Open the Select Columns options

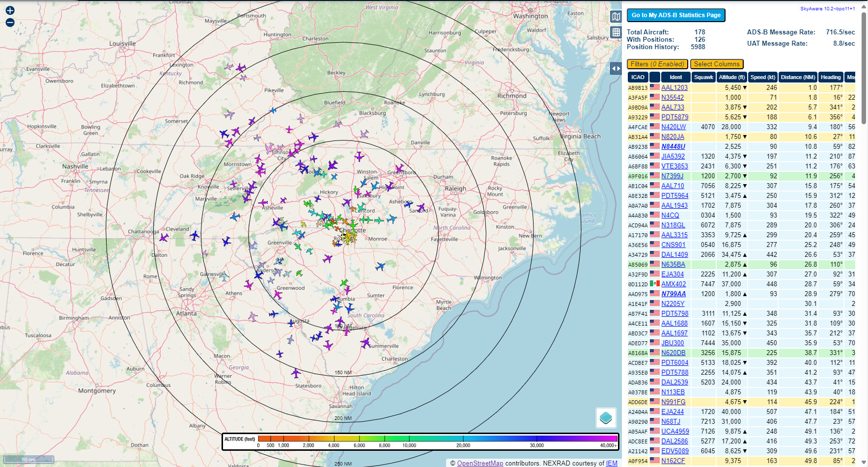[x=716, y=64]
